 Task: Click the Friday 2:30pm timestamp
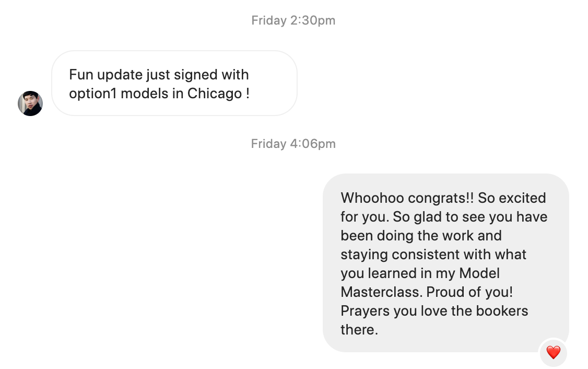coord(293,20)
